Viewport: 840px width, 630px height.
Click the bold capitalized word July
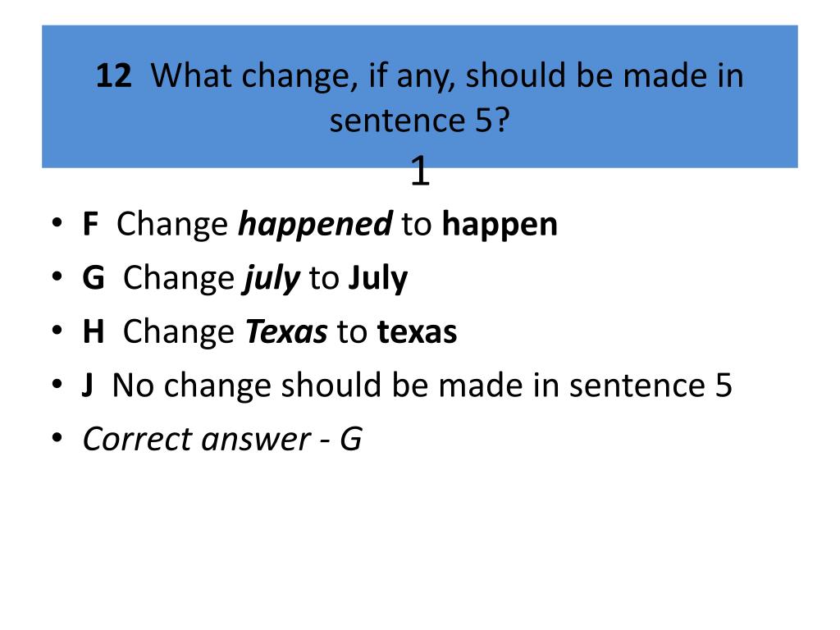(x=378, y=279)
